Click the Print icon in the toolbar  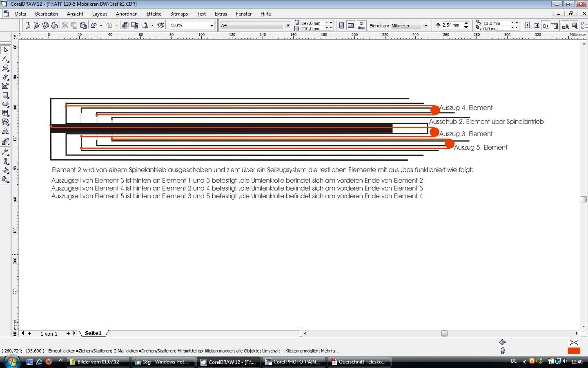click(54, 25)
